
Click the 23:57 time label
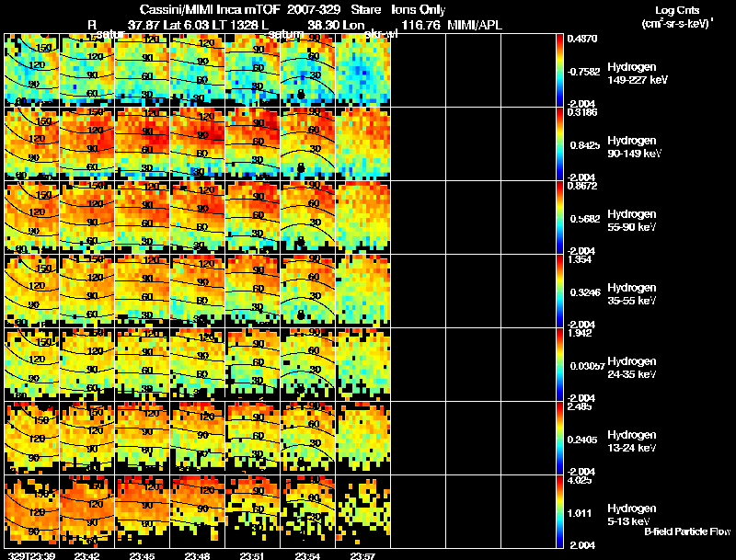[362, 555]
